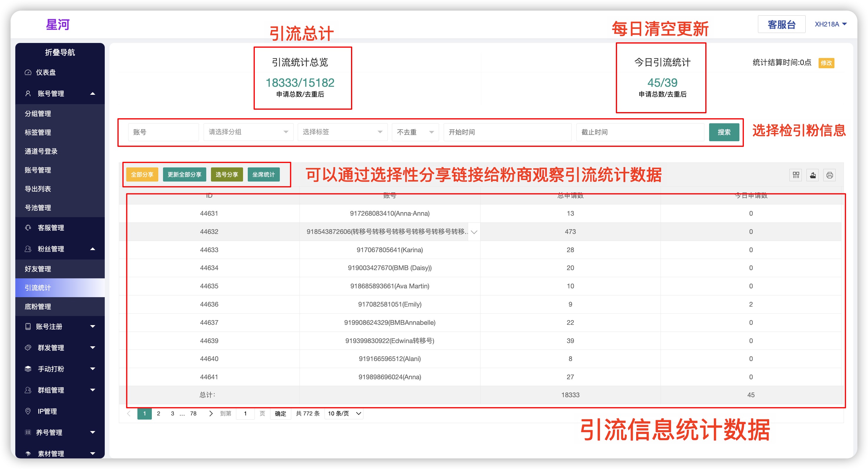The height and width of the screenshot is (469, 868).
Task: Click the 仪表盘 dashboard icon
Action: 28,72
